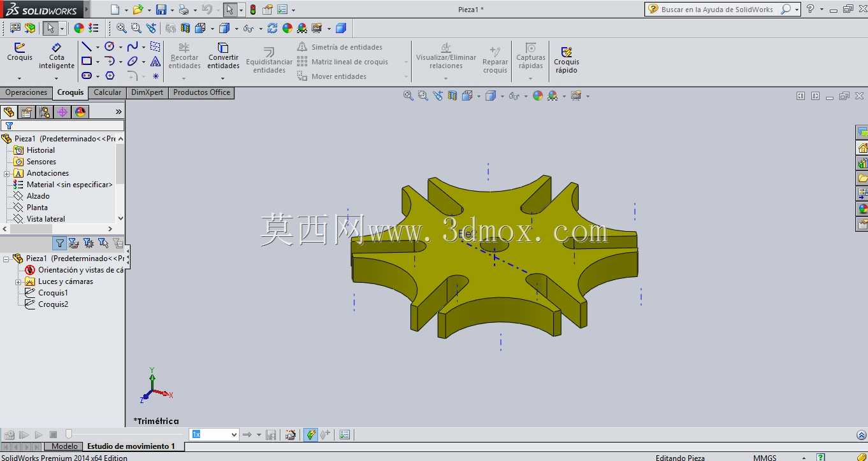Open the ConfigurationManager tab icon
Screen dimensions: 868x461
pyautogui.click(x=45, y=112)
